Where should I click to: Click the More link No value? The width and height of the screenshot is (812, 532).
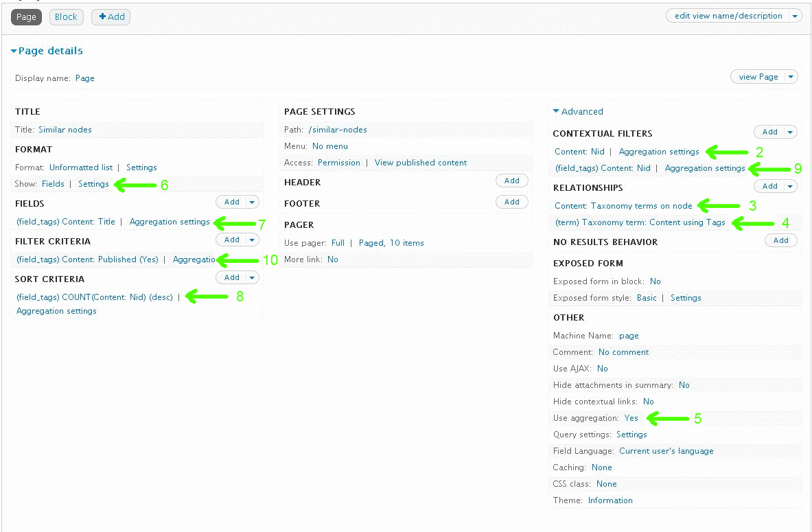tap(332, 259)
